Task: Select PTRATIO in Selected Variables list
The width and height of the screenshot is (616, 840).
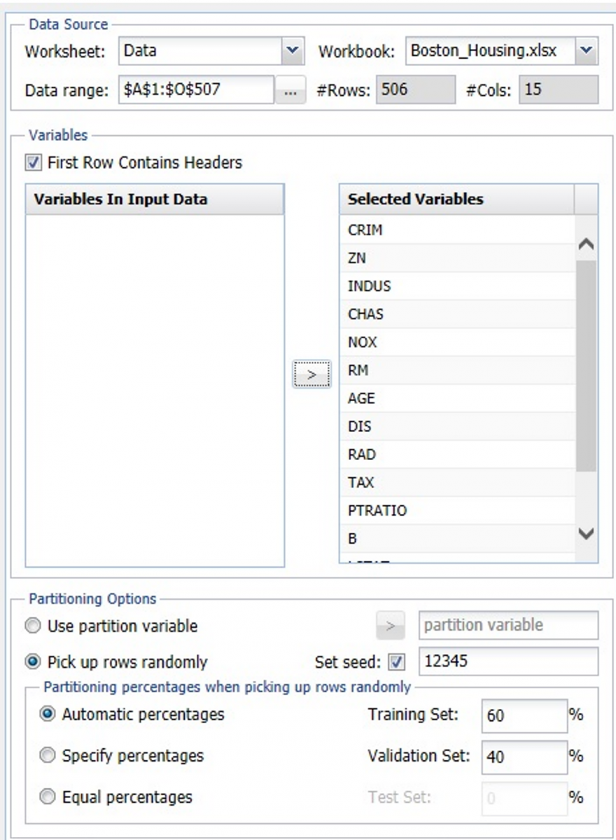Action: tap(377, 511)
